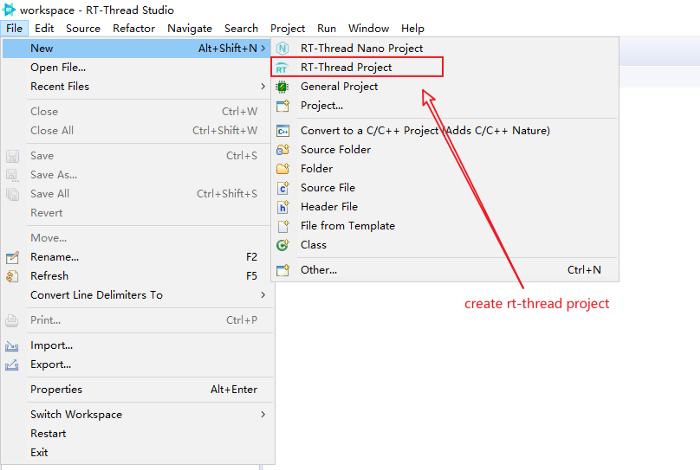The height and width of the screenshot is (470, 700).
Task: Open the Run menu
Action: pyautogui.click(x=326, y=29)
